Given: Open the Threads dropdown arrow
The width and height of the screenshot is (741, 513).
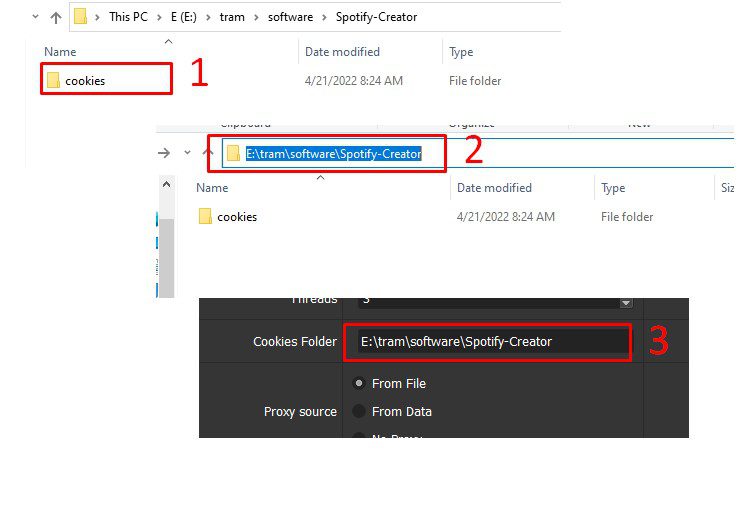Looking at the screenshot, I should pos(626,302).
